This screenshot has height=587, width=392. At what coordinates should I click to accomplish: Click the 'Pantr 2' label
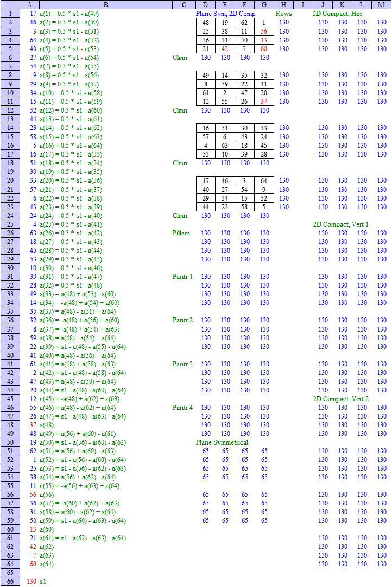tap(182, 320)
